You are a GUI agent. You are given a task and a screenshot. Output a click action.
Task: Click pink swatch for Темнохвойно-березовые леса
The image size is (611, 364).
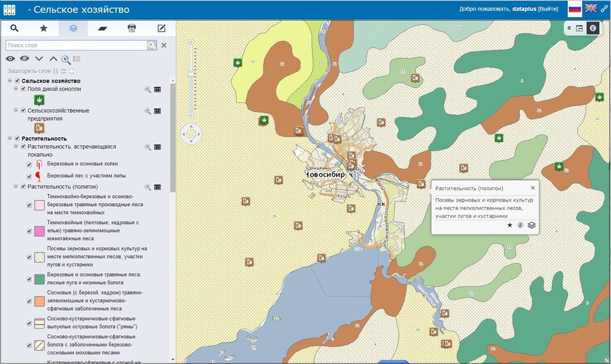(39, 205)
